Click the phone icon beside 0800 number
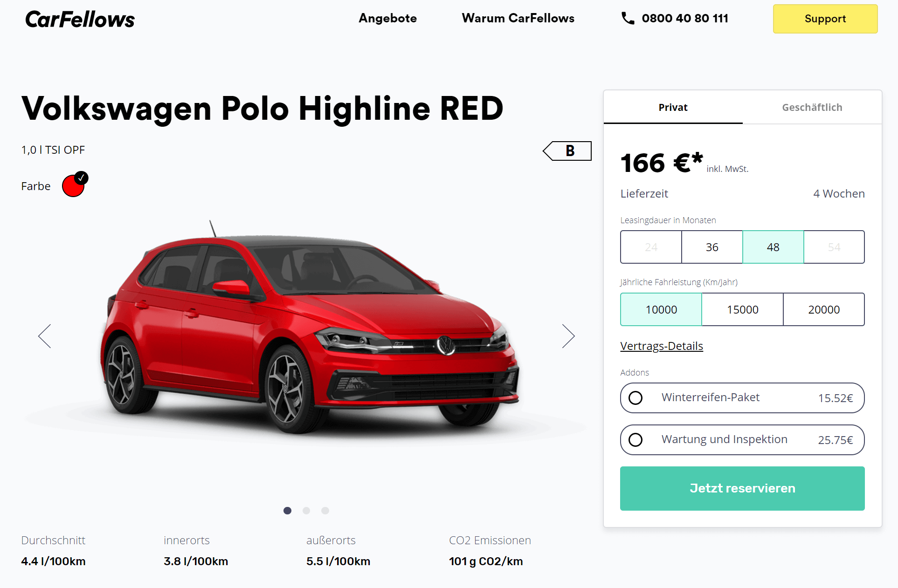This screenshot has width=898, height=588. [x=628, y=18]
